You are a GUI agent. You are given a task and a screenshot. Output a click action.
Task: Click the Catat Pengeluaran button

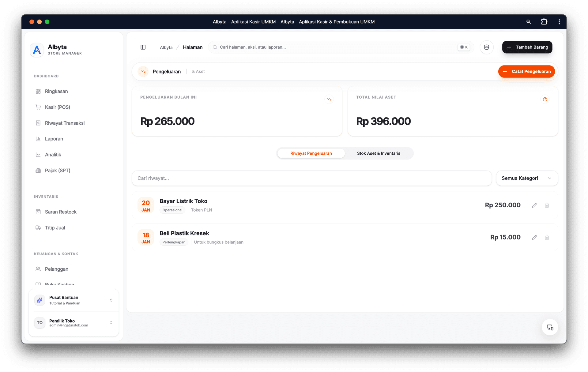[526, 71]
